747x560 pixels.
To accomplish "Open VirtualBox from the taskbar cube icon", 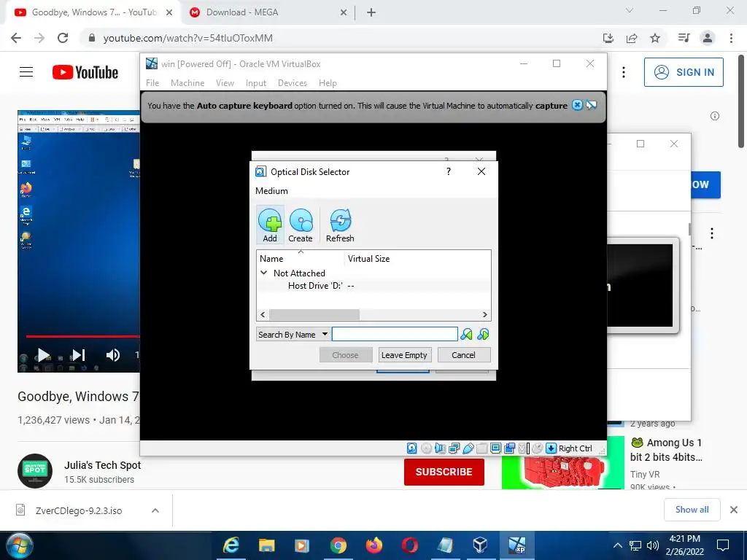I will pyautogui.click(x=480, y=545).
